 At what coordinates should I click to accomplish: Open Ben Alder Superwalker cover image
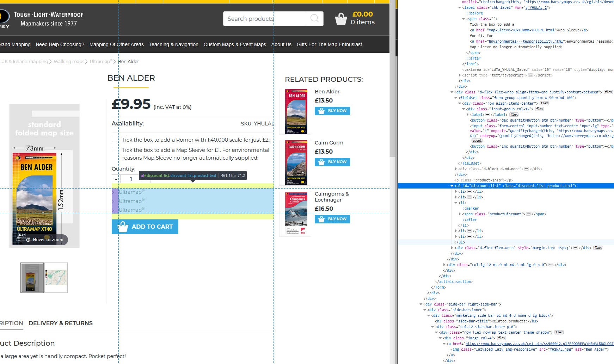[296, 112]
